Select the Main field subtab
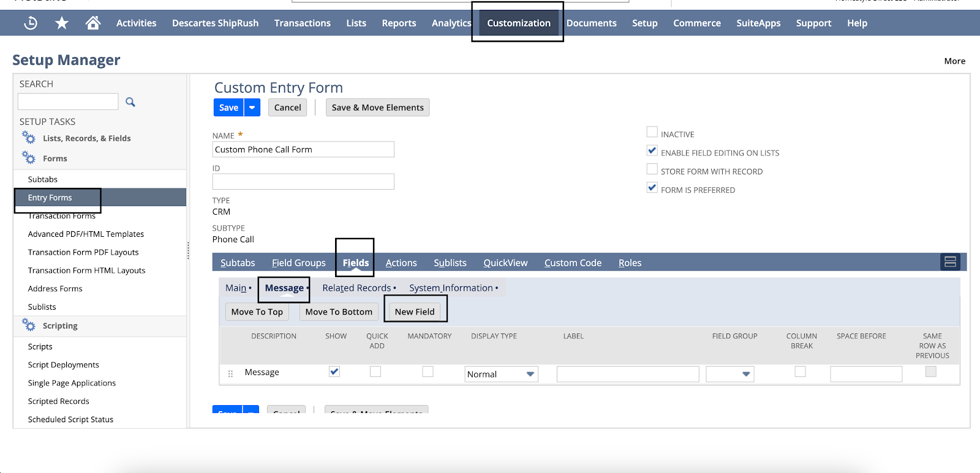980x473 pixels. click(x=236, y=288)
